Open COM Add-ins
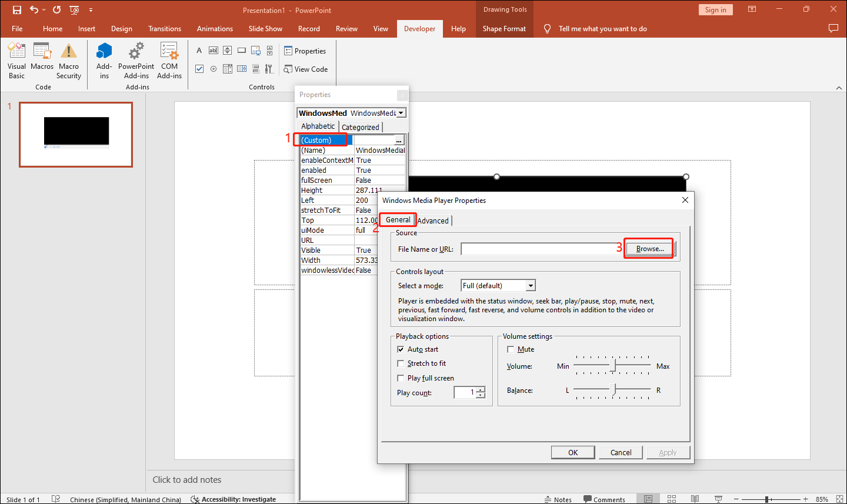 point(169,61)
